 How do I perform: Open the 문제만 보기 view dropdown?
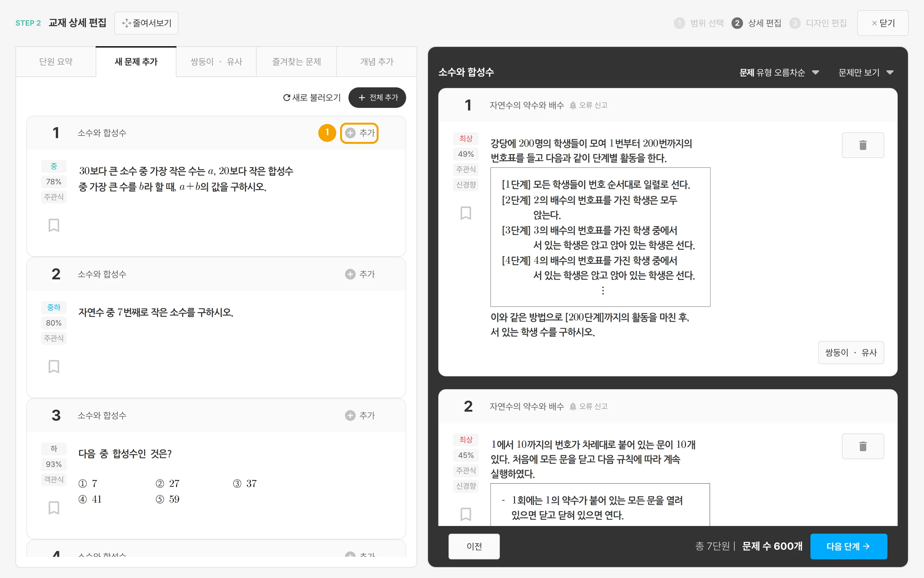tap(866, 72)
